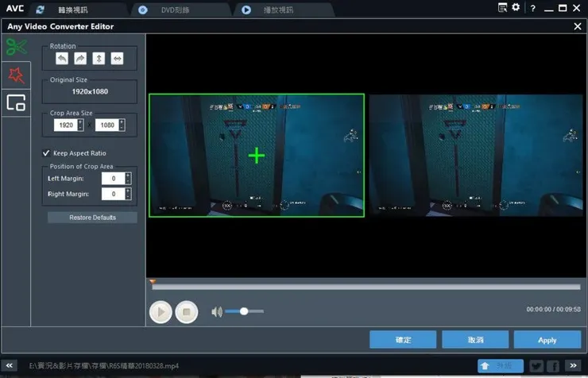
Task: Toggle Keep Aspect Ratio checkbox
Action: click(46, 152)
